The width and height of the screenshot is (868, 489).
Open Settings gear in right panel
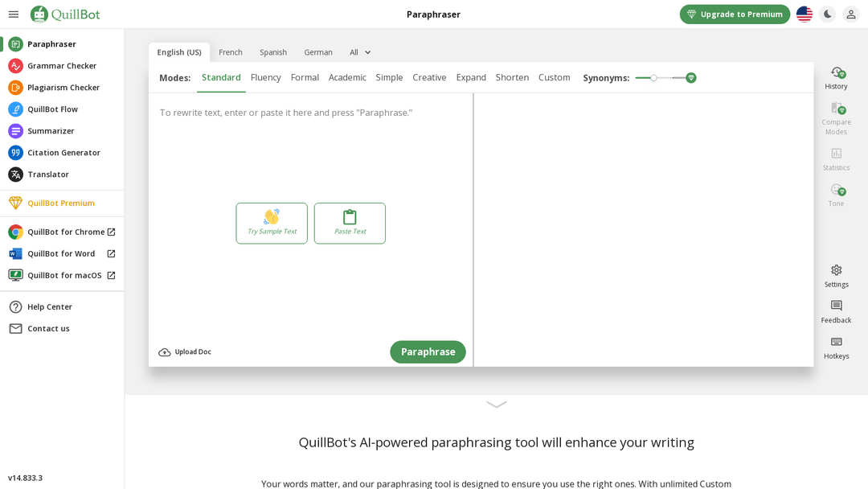pyautogui.click(x=836, y=270)
